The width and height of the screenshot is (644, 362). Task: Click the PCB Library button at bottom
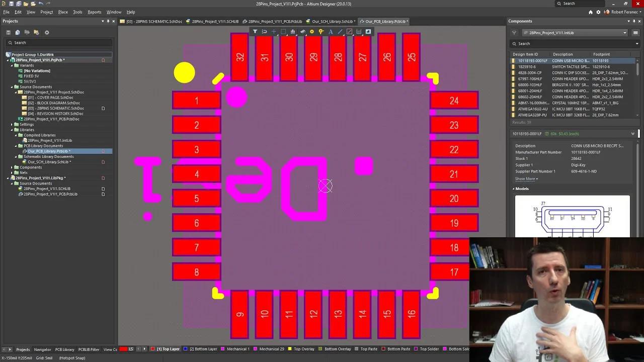click(64, 349)
